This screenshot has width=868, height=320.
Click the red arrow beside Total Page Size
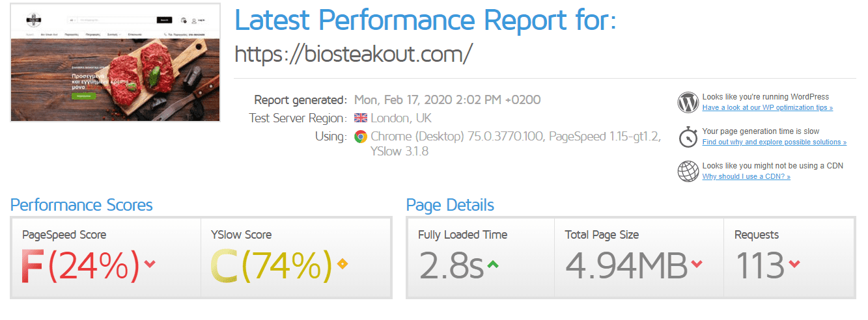click(x=697, y=264)
